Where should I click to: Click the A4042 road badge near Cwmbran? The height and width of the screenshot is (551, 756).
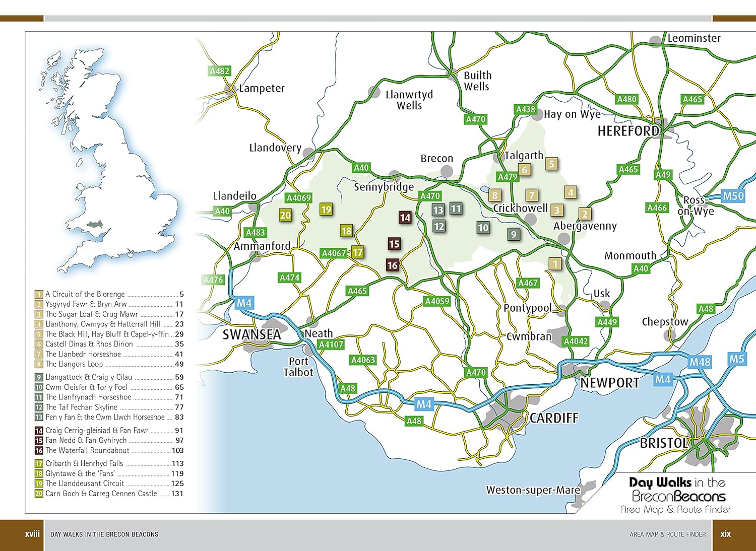point(576,341)
